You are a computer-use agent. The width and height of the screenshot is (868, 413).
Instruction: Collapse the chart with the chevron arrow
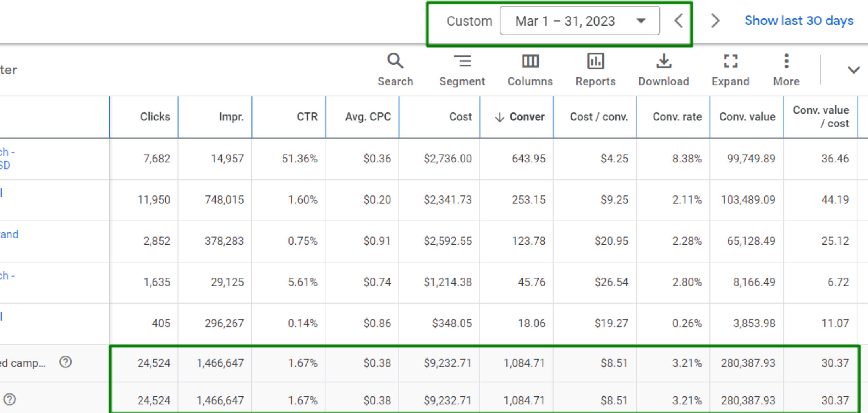[853, 70]
